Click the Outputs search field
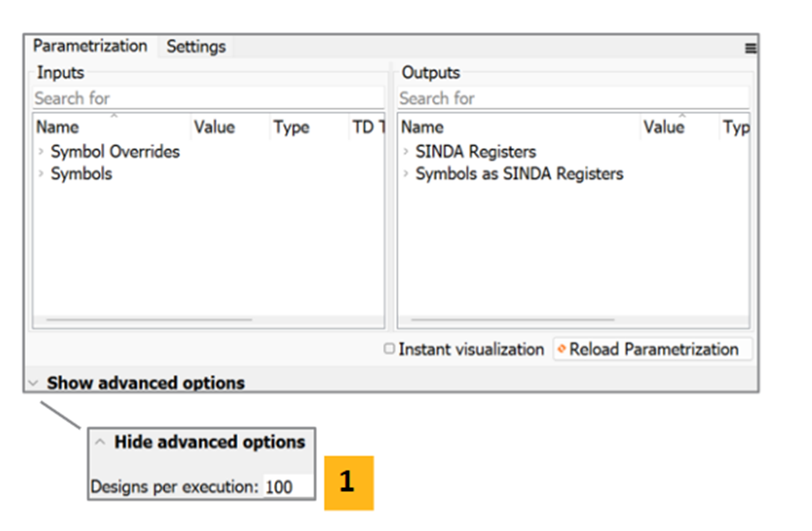This screenshot has width=812, height=531. coord(572,98)
